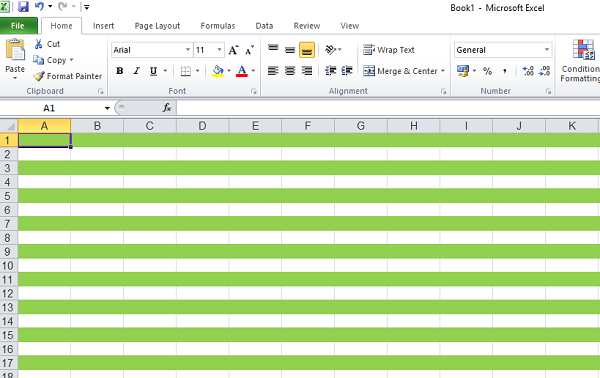Click Increase Font Size icon

pos(233,50)
